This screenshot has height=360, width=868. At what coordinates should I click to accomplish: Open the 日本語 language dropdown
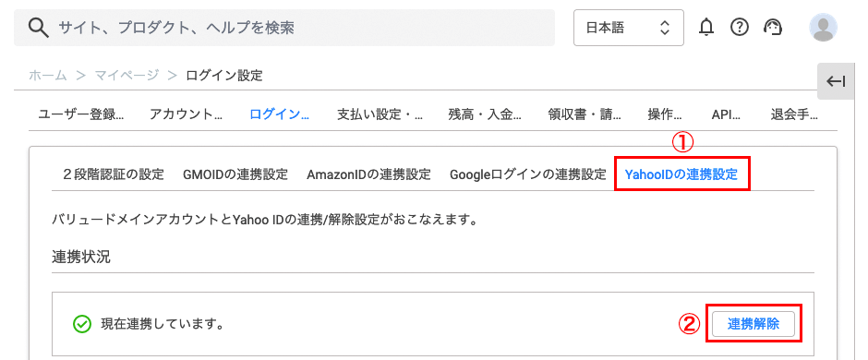click(629, 28)
